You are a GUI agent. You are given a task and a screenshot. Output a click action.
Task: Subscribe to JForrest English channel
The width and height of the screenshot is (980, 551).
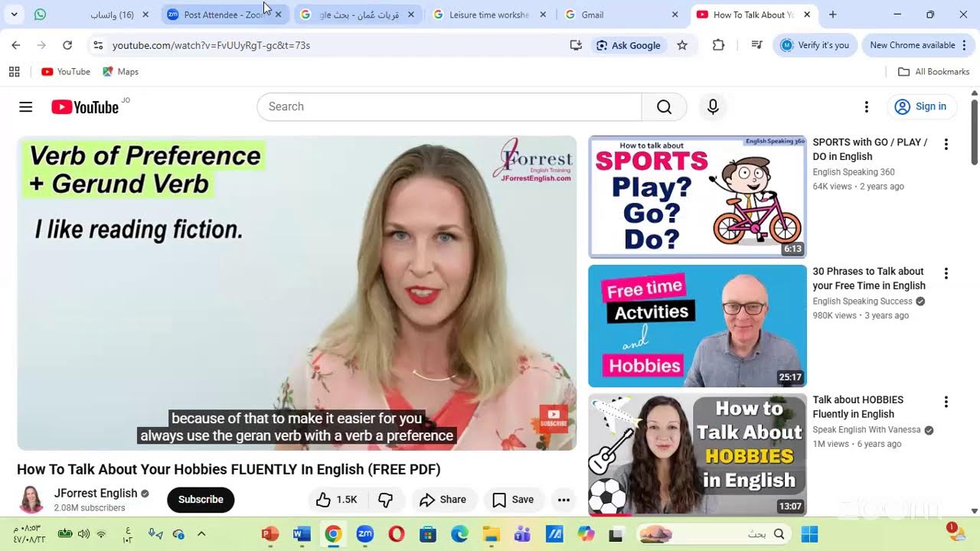[201, 500]
